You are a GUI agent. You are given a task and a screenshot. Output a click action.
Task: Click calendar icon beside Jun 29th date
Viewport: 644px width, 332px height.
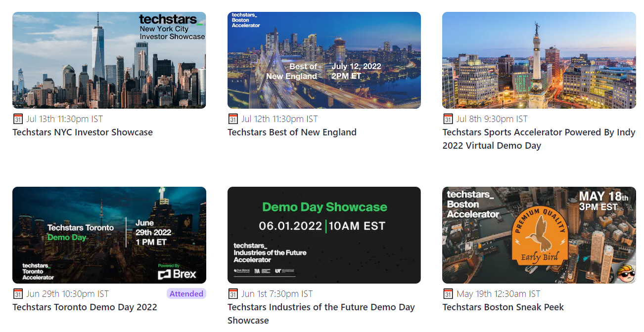pos(18,294)
